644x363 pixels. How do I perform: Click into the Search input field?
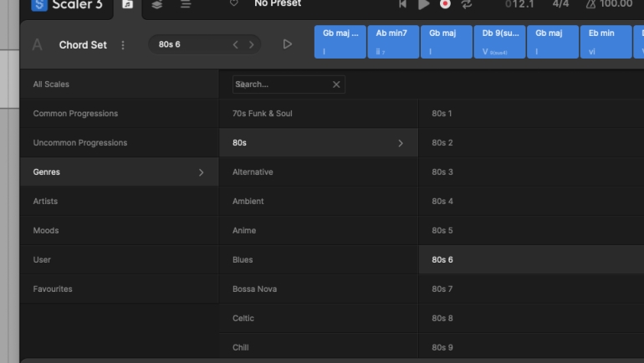click(x=280, y=84)
